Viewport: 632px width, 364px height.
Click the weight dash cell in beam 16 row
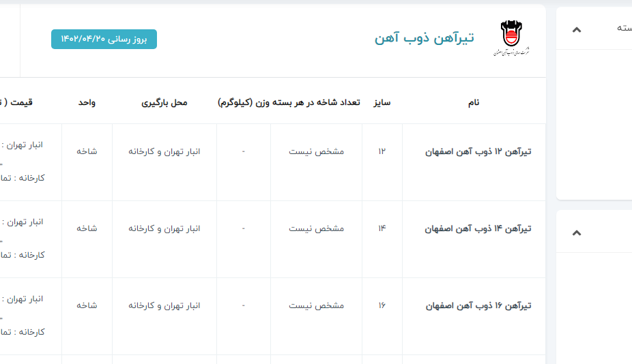click(x=244, y=305)
